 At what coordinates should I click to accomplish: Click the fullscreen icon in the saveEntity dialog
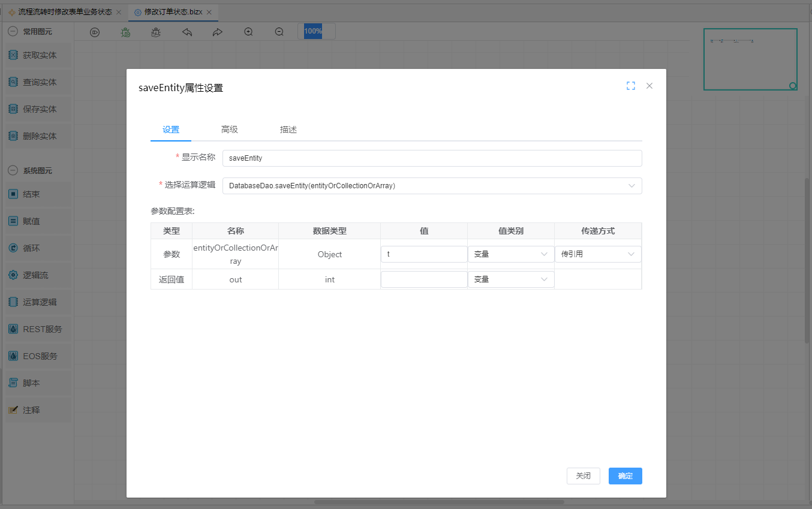(630, 86)
